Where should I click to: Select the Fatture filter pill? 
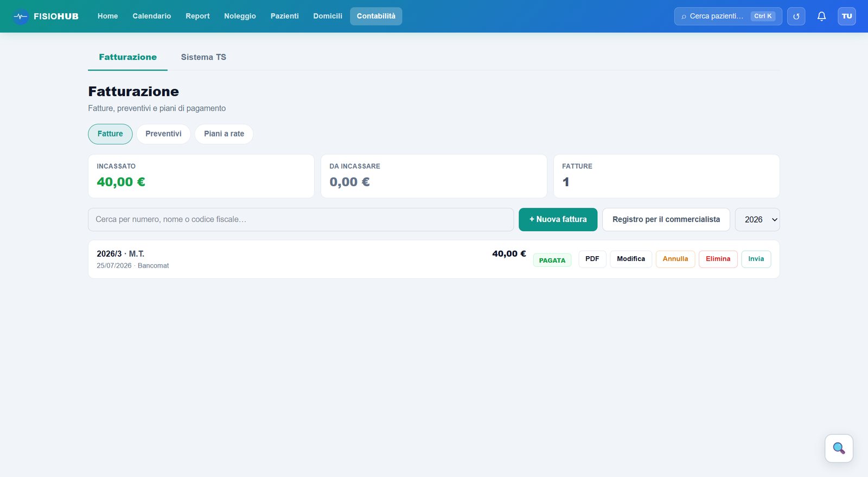(110, 134)
